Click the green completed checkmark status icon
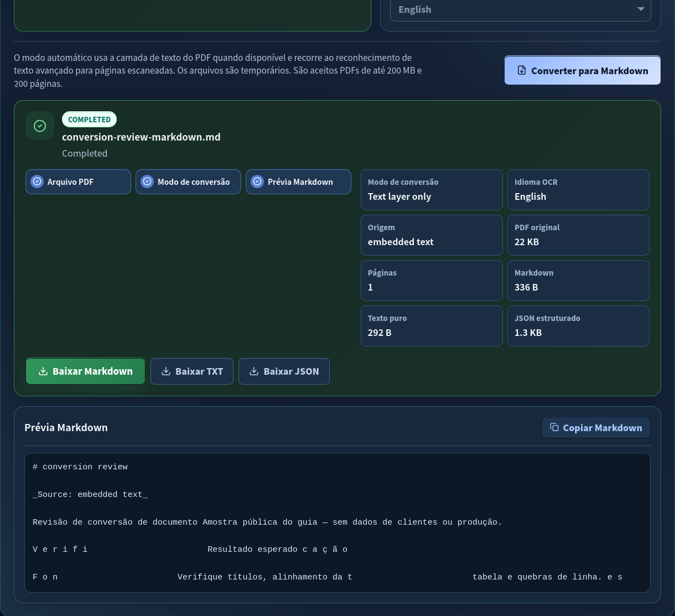Viewport: 675px width, 616px height. pos(40,126)
